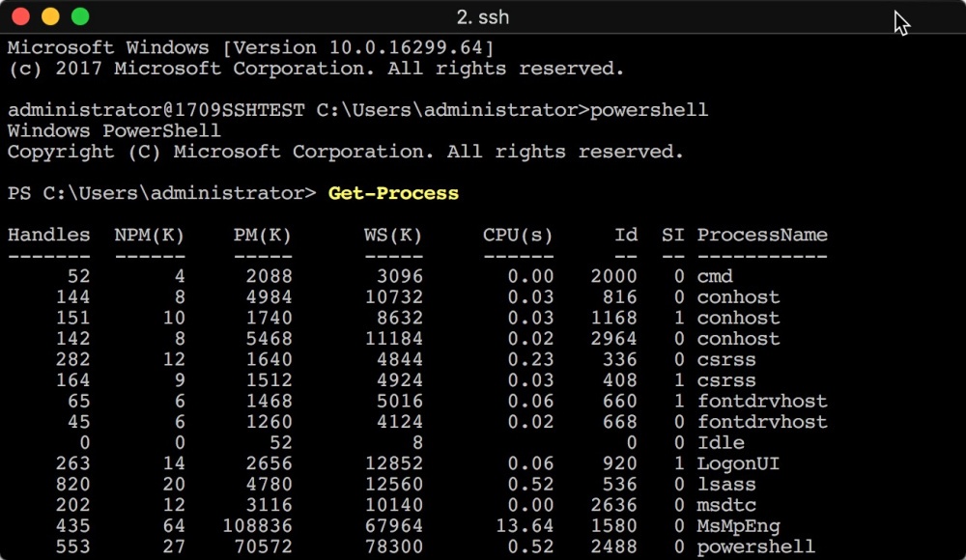Click the Handles value 553
The image size is (966, 560).
coord(72,546)
